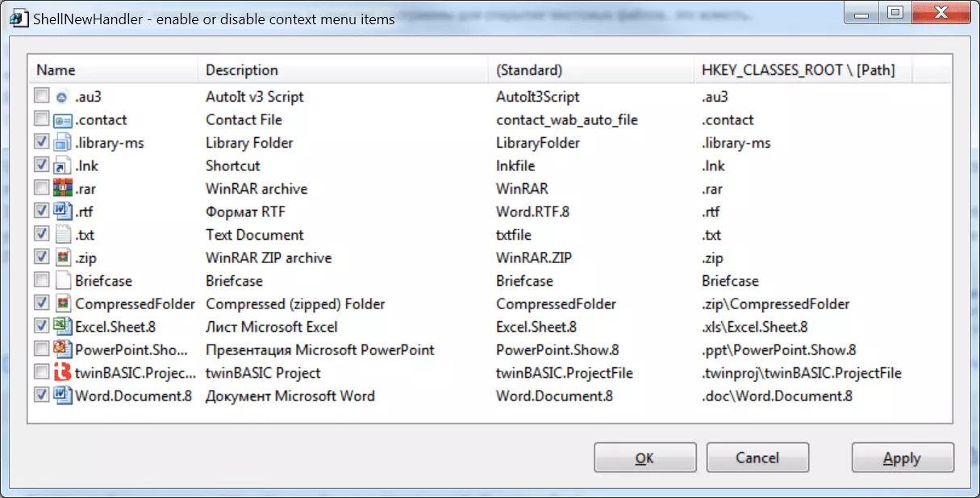
Task: Click the CompressedFolder row icon
Action: 63,304
